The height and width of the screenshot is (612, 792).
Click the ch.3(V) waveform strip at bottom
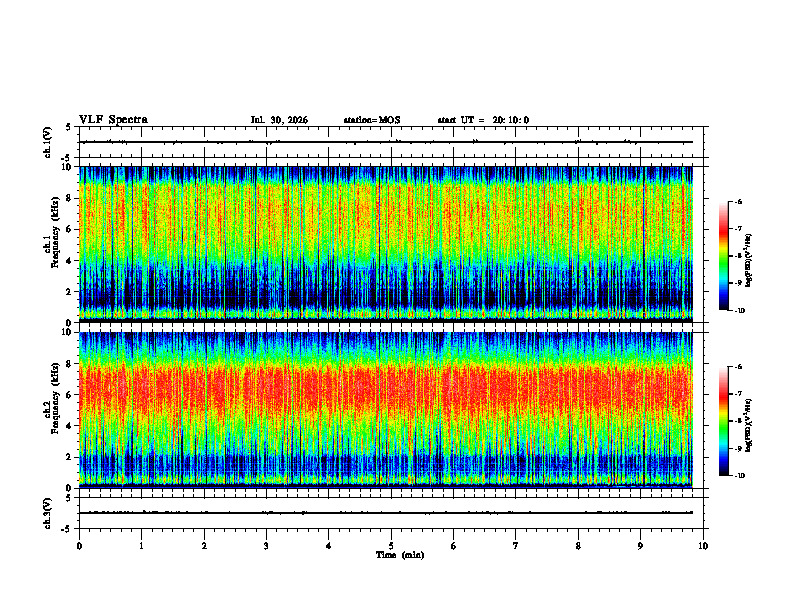[391, 513]
